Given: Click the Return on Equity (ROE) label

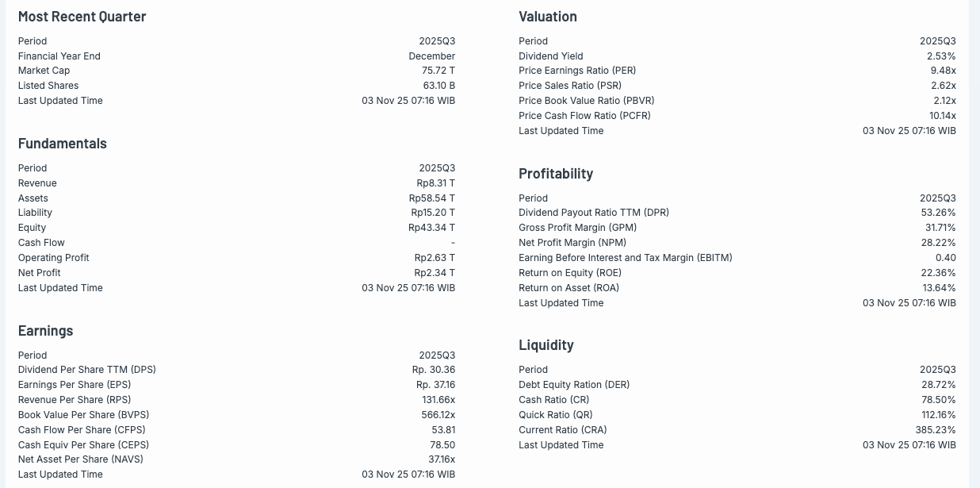Looking at the screenshot, I should pos(568,273).
